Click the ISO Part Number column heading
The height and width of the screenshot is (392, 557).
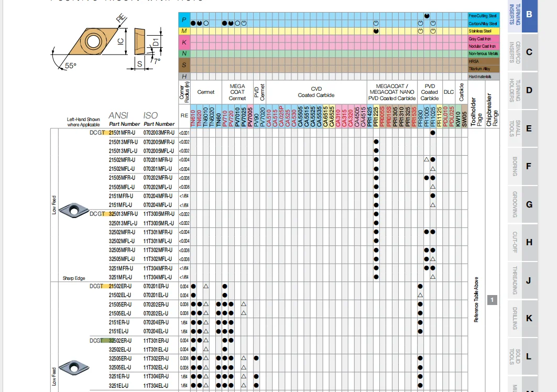(159, 119)
